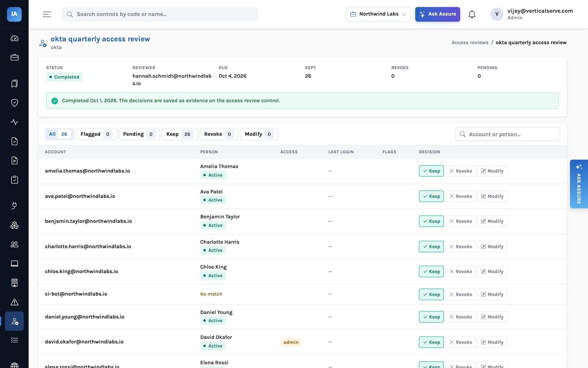
Task: Open the people group icon in sidebar
Action: coord(14,244)
